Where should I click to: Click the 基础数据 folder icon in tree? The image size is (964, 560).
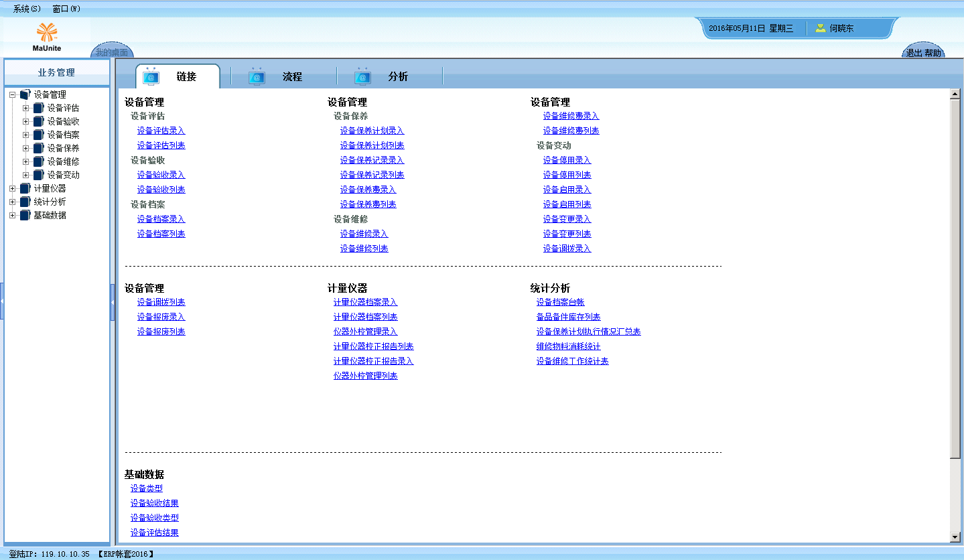point(25,216)
